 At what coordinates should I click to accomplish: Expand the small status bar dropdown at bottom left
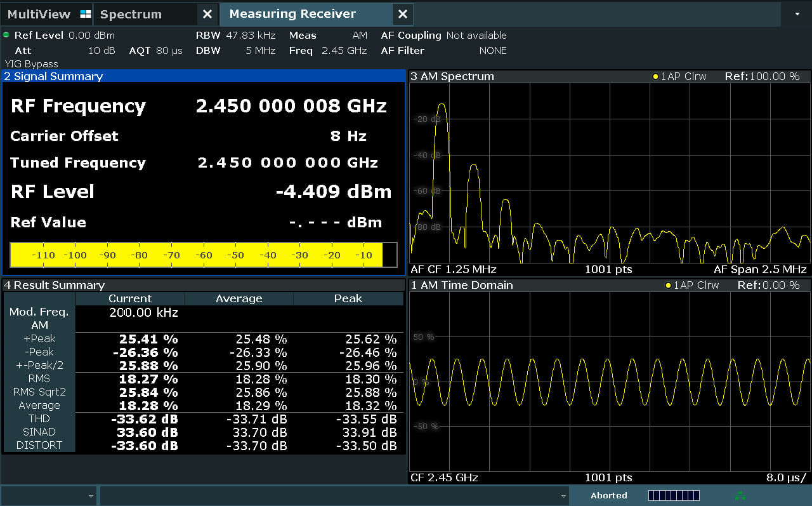click(91, 496)
